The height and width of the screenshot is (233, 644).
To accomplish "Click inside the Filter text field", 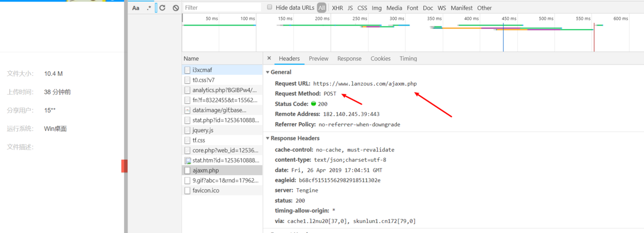I will click(x=222, y=8).
